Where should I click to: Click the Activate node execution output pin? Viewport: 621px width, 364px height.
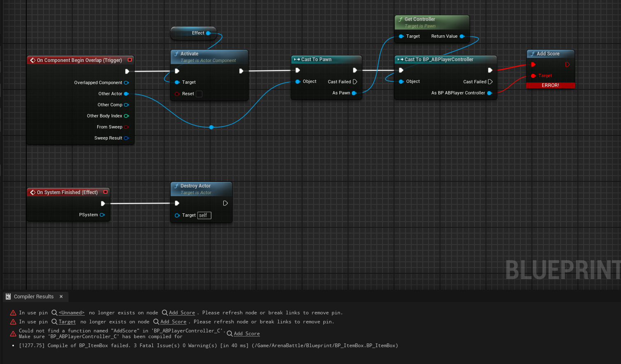point(241,71)
